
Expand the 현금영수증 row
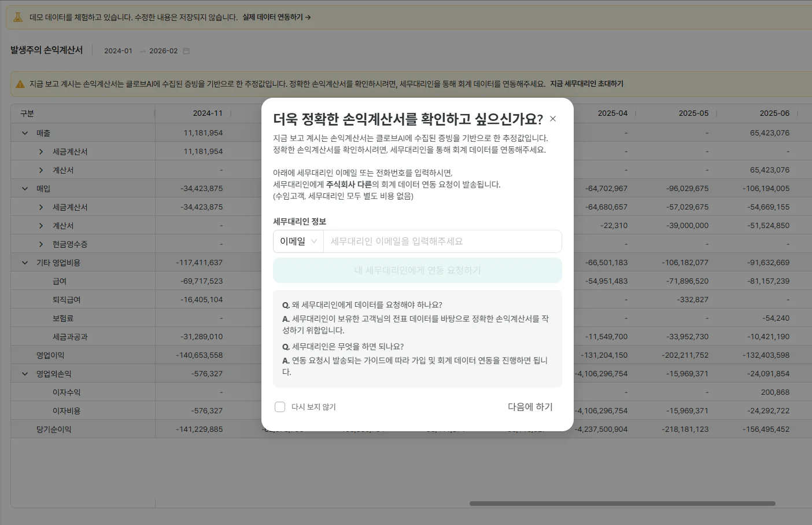click(41, 244)
